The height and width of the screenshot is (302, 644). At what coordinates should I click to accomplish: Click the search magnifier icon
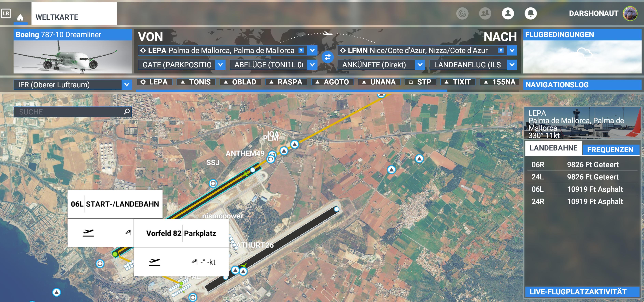click(x=126, y=111)
